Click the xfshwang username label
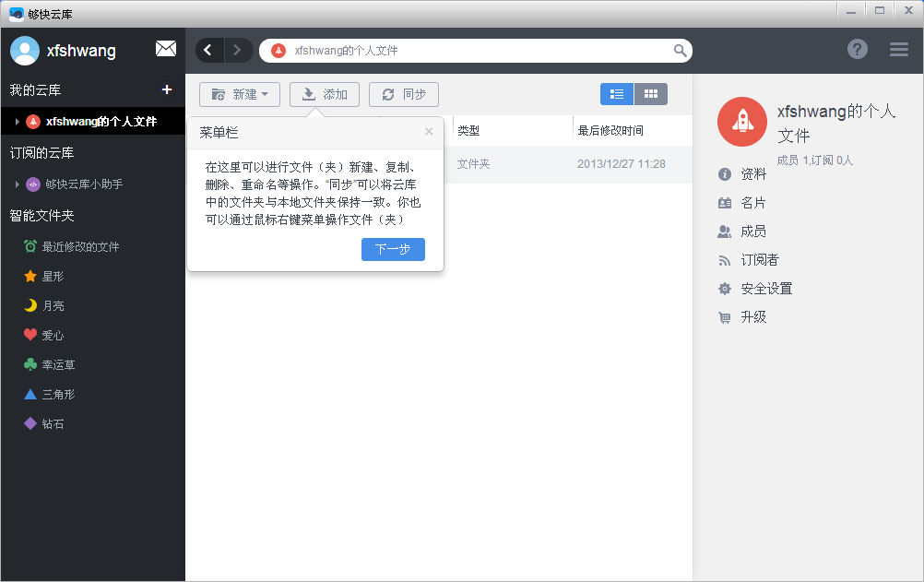The image size is (924, 582). tap(81, 51)
